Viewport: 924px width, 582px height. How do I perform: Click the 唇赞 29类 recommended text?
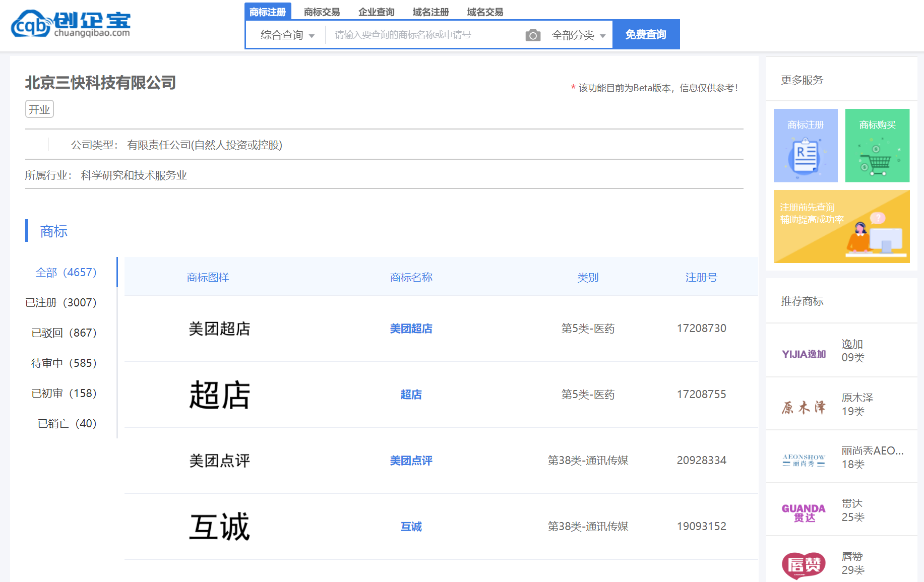pyautogui.click(x=853, y=563)
